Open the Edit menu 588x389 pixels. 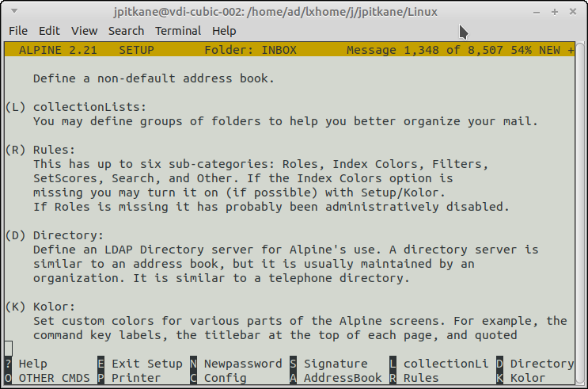coord(49,31)
